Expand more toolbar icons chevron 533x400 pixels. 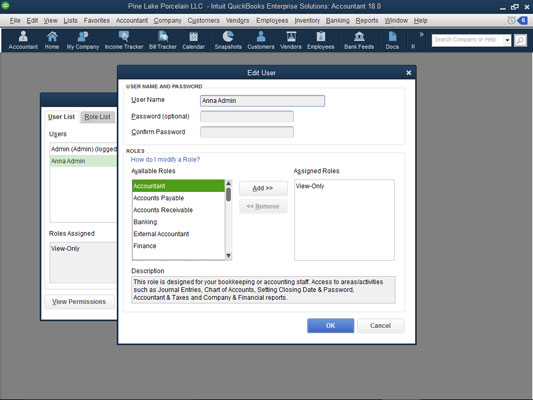(422, 34)
